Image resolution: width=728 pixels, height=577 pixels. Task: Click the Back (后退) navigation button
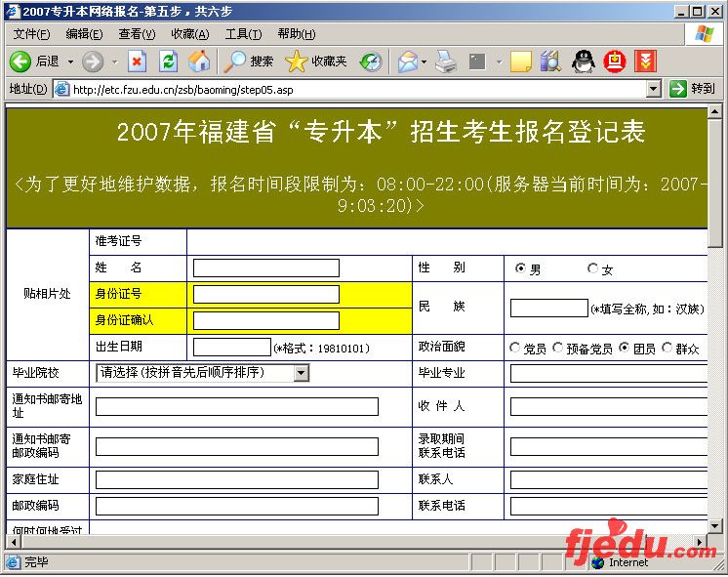pyautogui.click(x=35, y=62)
